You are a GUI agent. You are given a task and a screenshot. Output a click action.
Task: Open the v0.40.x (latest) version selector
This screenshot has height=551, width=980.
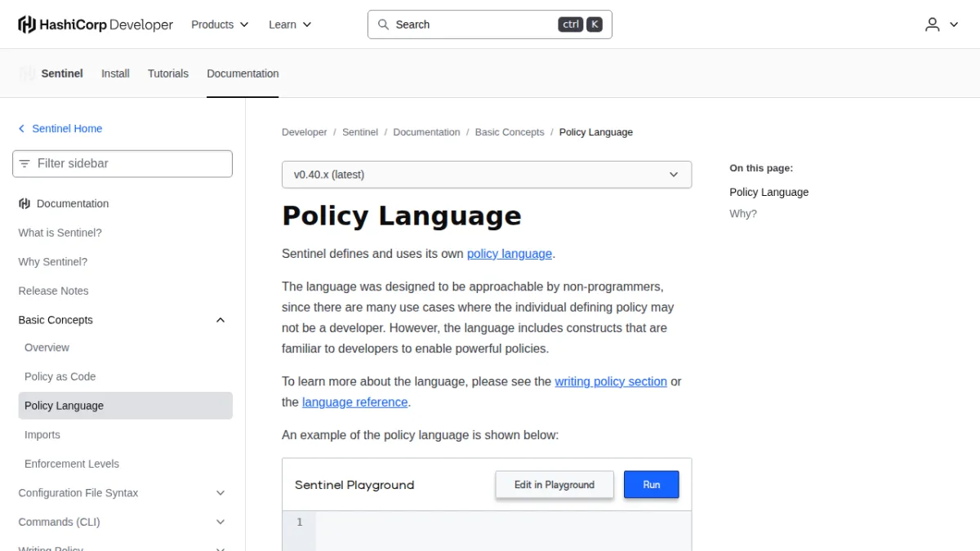pyautogui.click(x=487, y=175)
